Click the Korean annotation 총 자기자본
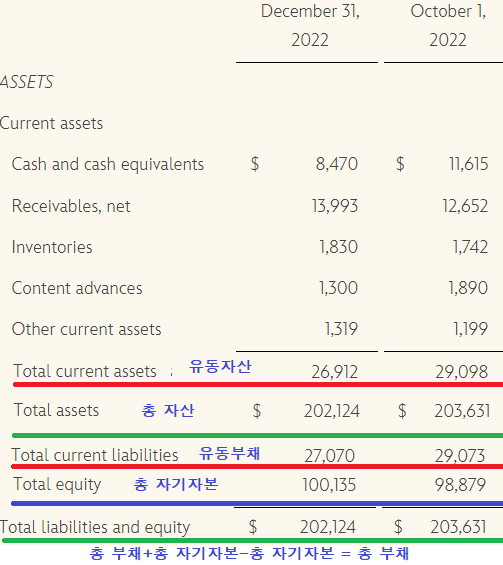The width and height of the screenshot is (503, 565). tap(176, 484)
